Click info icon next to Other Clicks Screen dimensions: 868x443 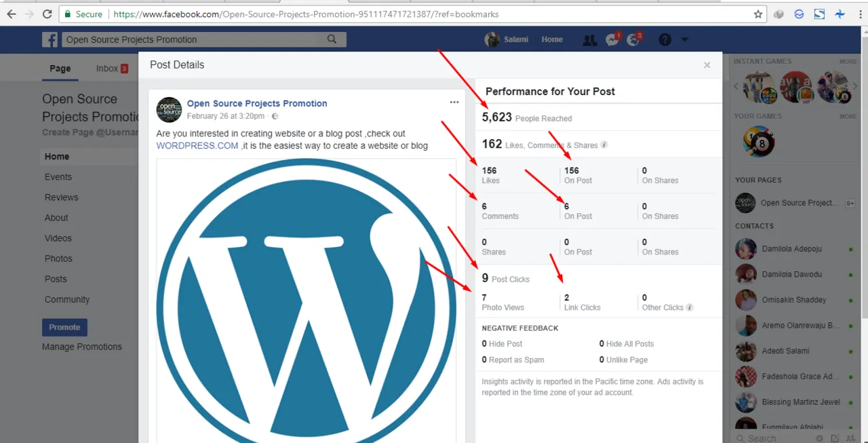coord(690,307)
